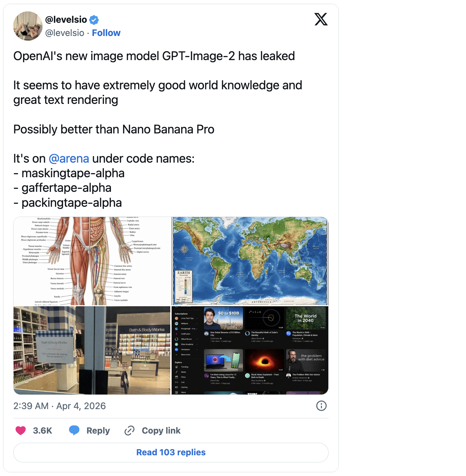Screen dimensions: 466x476
Task: Open the YouTube homepage screenshot image
Action: [250, 350]
